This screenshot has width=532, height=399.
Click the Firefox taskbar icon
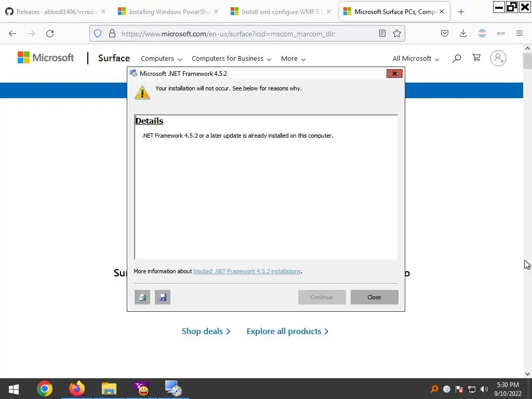pyautogui.click(x=77, y=389)
